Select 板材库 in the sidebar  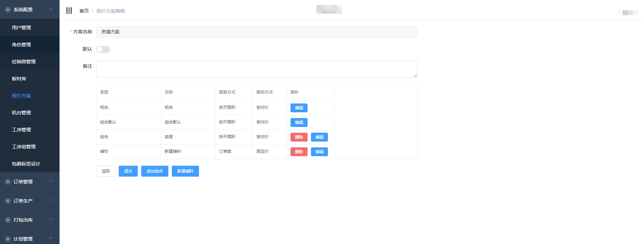pos(19,79)
